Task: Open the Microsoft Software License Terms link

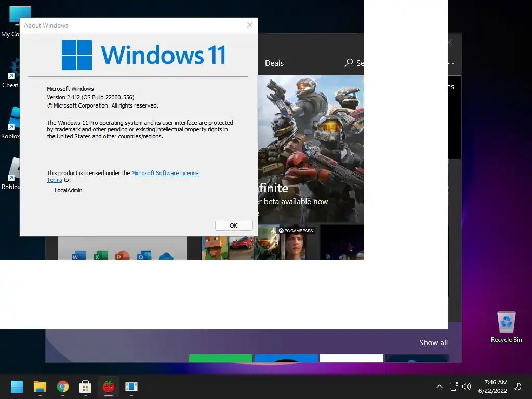Action: point(165,173)
